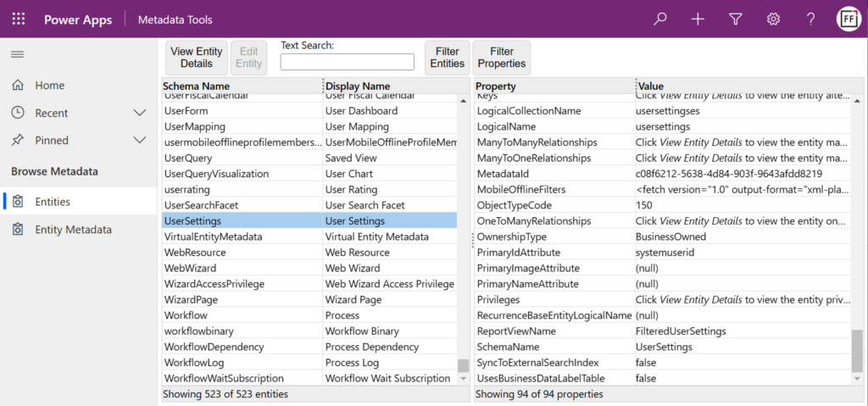Screen dimensions: 868x406
Task: Click View Entity Details button
Action: pyautogui.click(x=197, y=58)
